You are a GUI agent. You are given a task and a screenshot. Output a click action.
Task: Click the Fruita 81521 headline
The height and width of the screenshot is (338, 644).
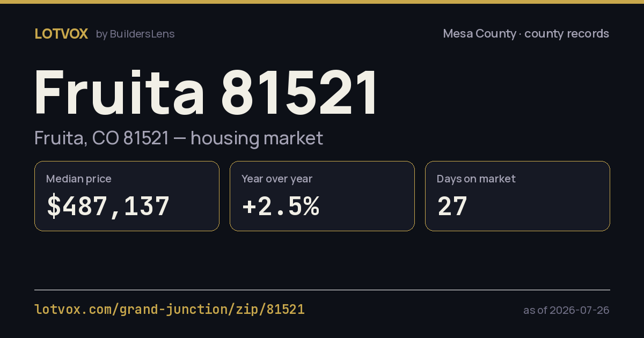[x=207, y=93]
